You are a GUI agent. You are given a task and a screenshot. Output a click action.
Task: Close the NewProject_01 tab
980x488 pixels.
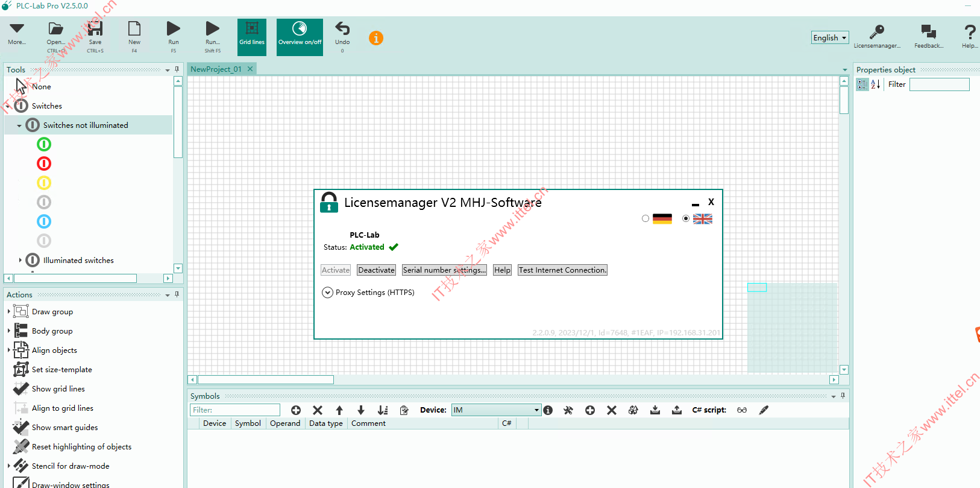coord(250,69)
